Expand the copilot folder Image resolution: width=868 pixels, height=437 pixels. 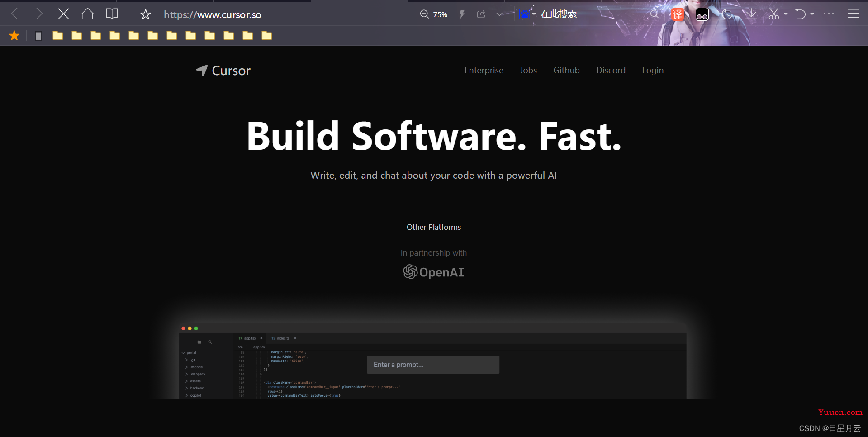pos(194,395)
